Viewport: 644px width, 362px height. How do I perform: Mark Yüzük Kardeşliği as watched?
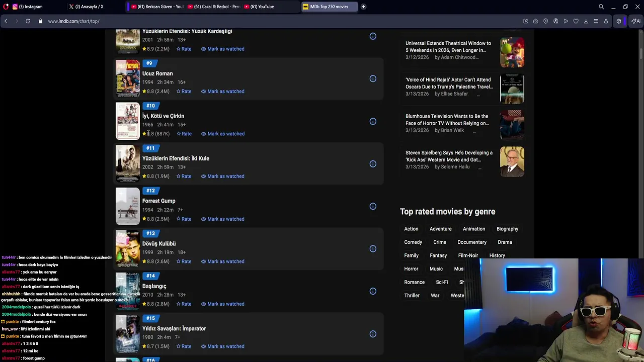pos(222,49)
